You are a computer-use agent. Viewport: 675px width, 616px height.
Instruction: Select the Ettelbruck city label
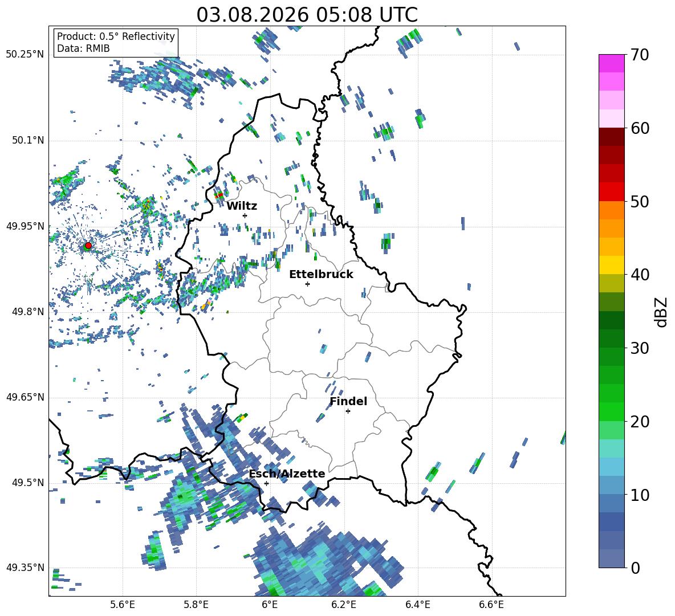coord(321,275)
